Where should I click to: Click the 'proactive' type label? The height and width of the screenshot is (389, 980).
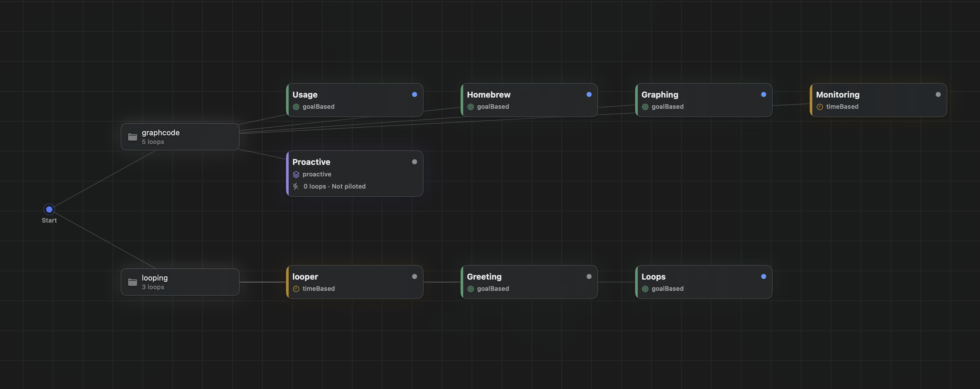pos(317,174)
